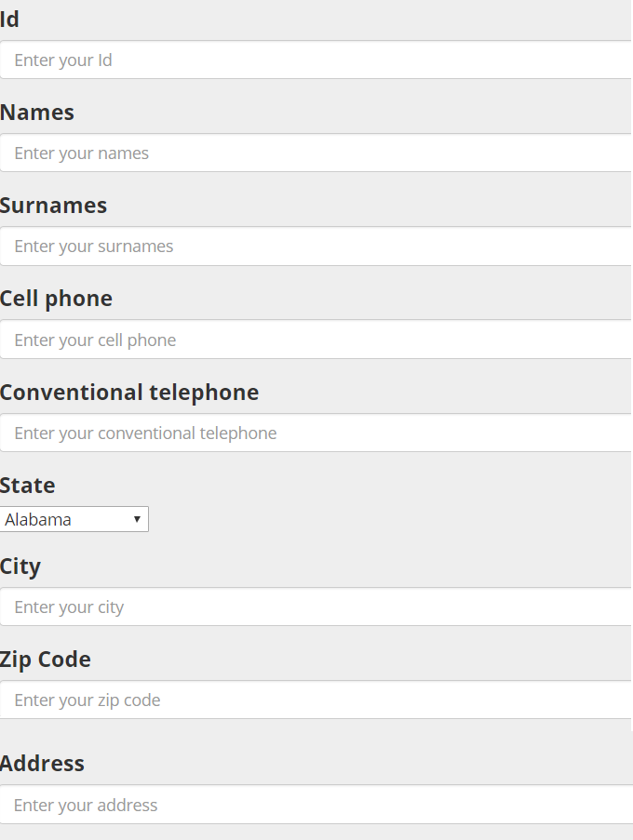Screen dimensions: 633x840
Task: Click into the Surnames field
Action: click(316, 247)
